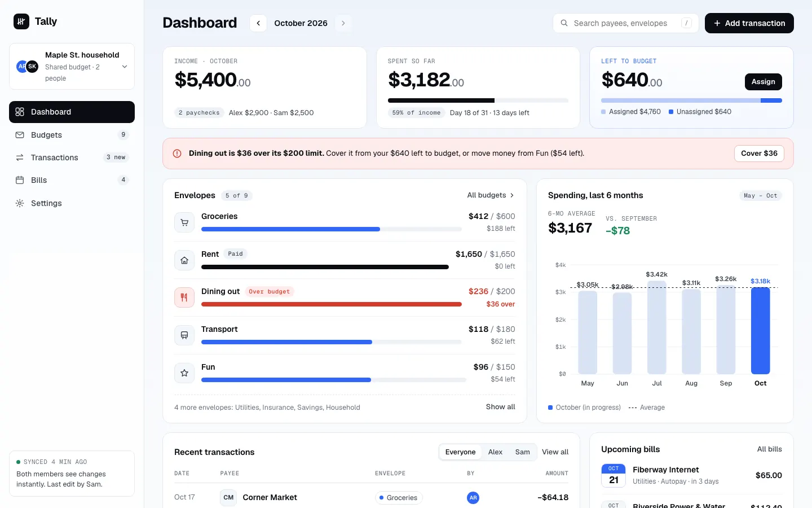Filter transactions by Everyone
Viewport: 812px width, 508px height.
(x=460, y=452)
